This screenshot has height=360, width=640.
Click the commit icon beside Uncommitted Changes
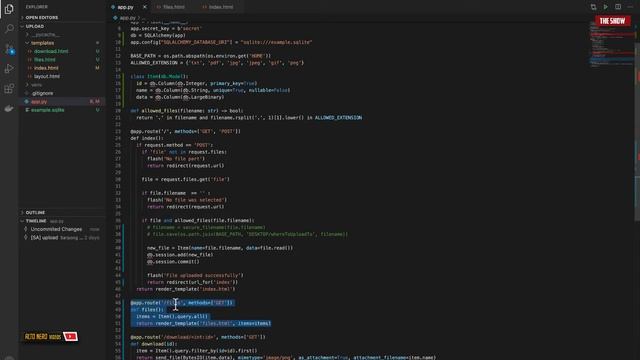[x=26, y=229]
